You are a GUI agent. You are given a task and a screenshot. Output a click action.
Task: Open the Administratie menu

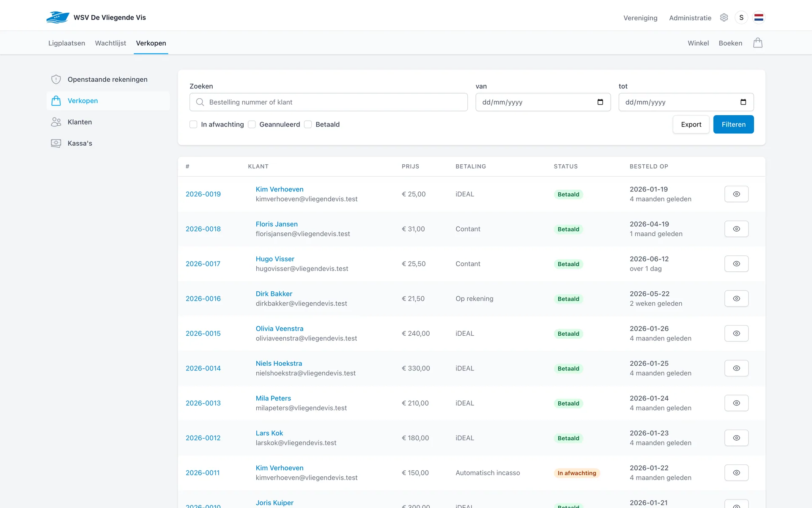point(690,18)
